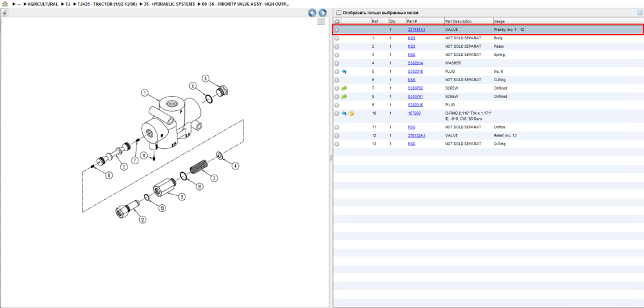Select the WASHER description text
644x308 pixels.
click(x=453, y=63)
